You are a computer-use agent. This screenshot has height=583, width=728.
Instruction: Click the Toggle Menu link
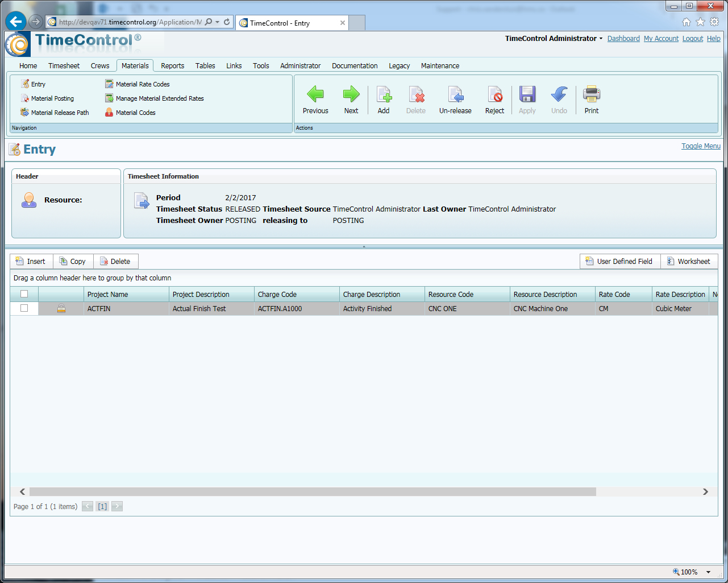point(701,146)
